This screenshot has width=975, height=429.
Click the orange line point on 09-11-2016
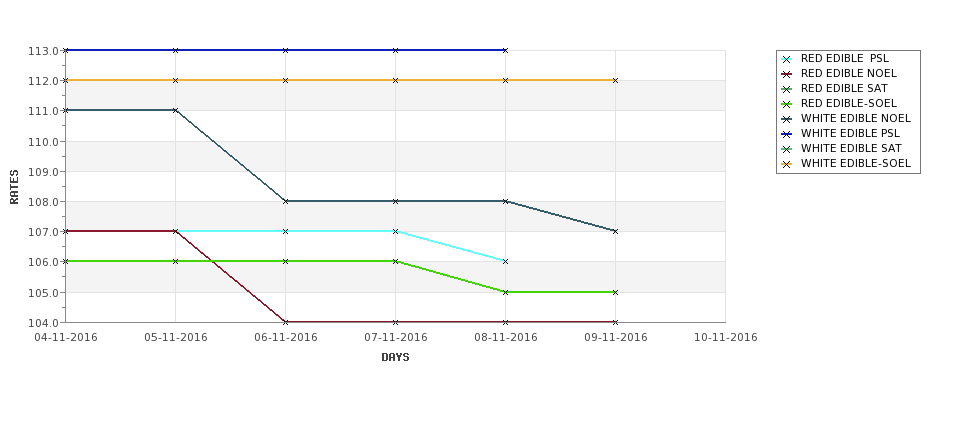coord(616,80)
